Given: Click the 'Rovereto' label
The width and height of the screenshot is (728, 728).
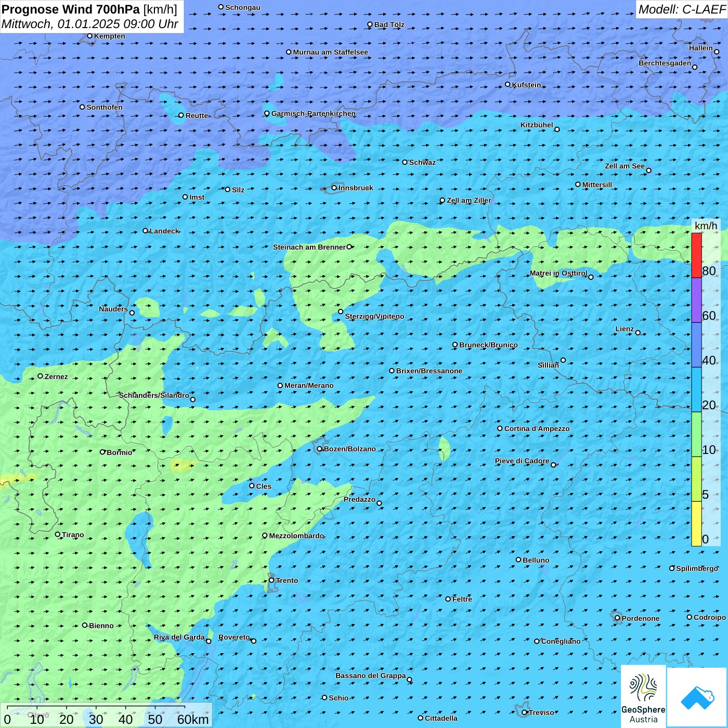Looking at the screenshot, I should [x=234, y=637].
